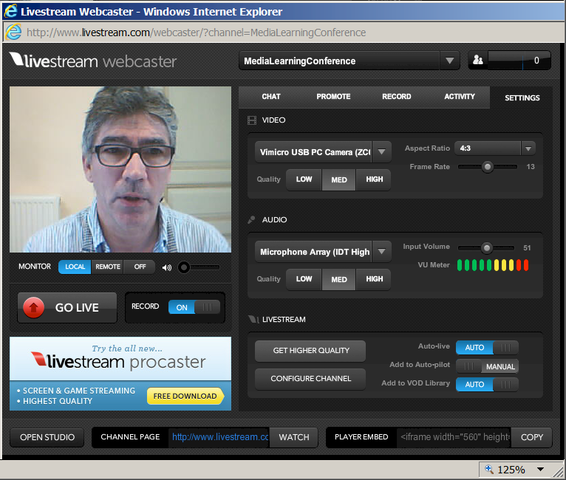Click the IE zoom magnifier icon
This screenshot has width=566, height=480.
489,469
